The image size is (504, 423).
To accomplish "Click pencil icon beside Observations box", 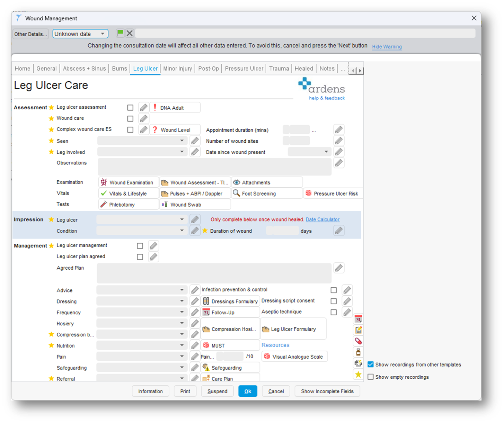I will (x=339, y=163).
